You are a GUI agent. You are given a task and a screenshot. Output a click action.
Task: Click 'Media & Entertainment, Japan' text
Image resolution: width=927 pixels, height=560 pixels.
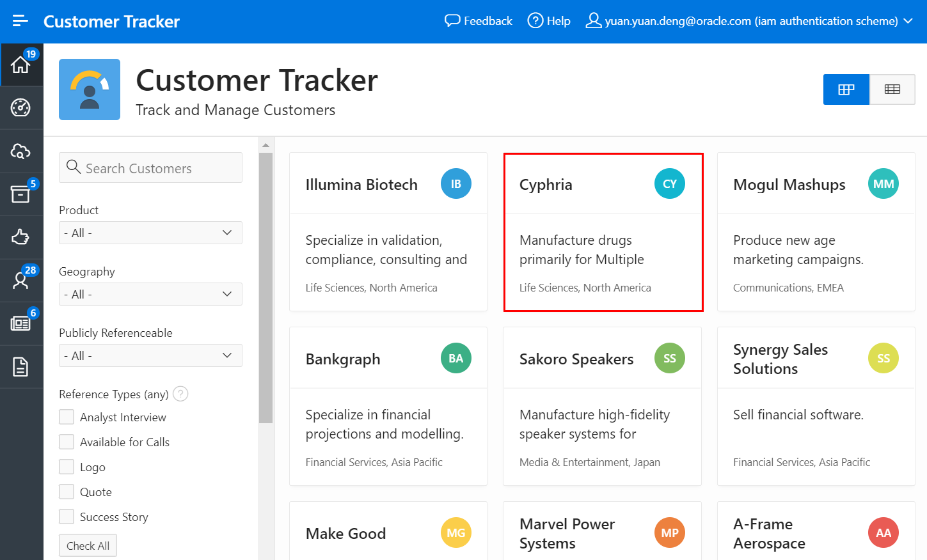pos(590,462)
